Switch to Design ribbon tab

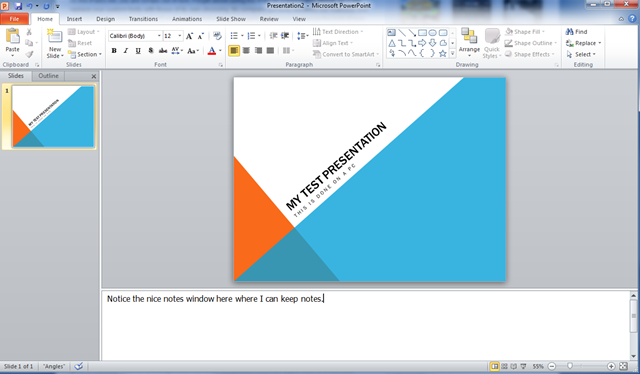click(x=105, y=19)
